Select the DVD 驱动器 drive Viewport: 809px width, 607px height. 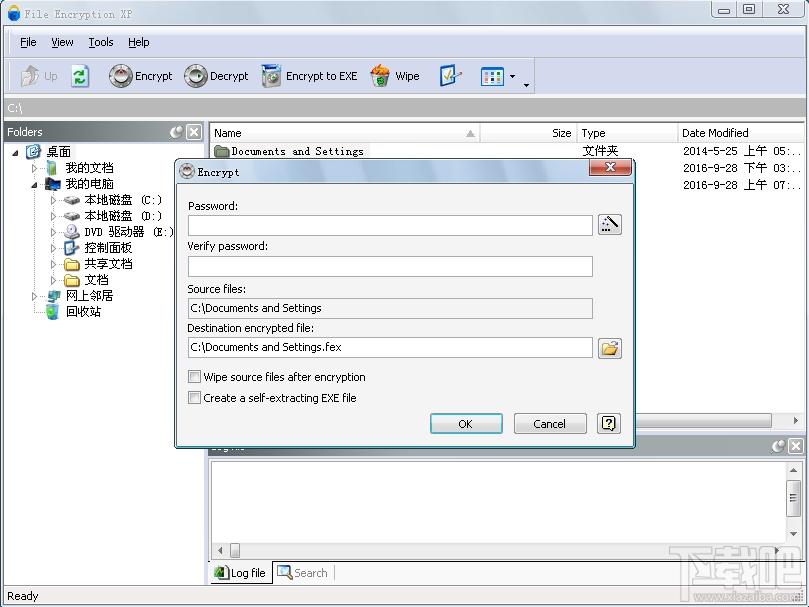click(x=129, y=232)
